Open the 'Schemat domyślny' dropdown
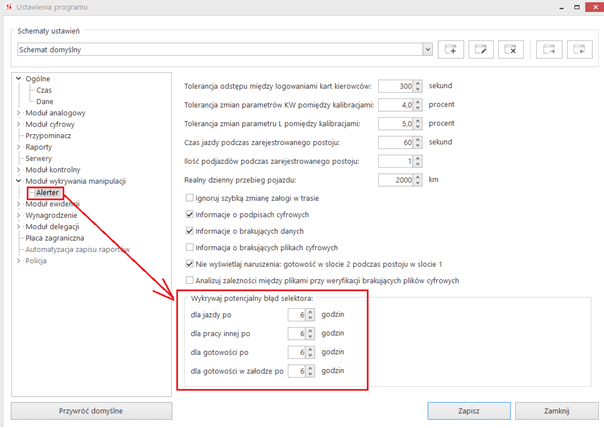 428,48
